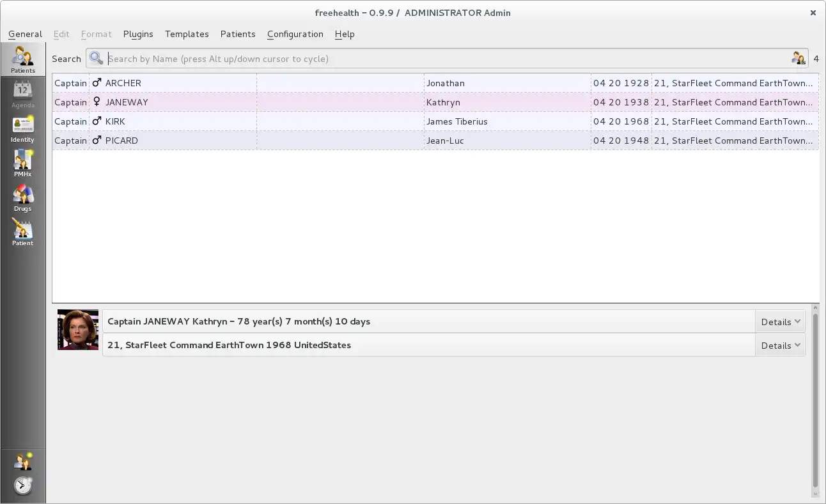This screenshot has width=826, height=504.
Task: Open the Patients menu in the menu bar
Action: click(238, 34)
